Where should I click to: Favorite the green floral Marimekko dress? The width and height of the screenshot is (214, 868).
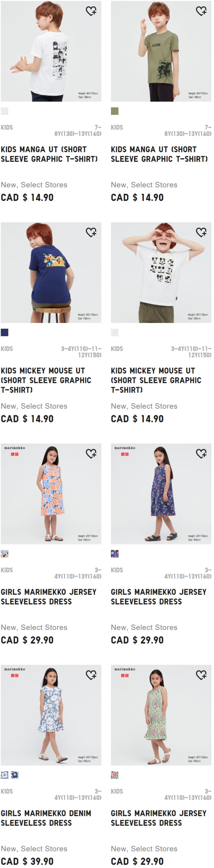pos(201,675)
